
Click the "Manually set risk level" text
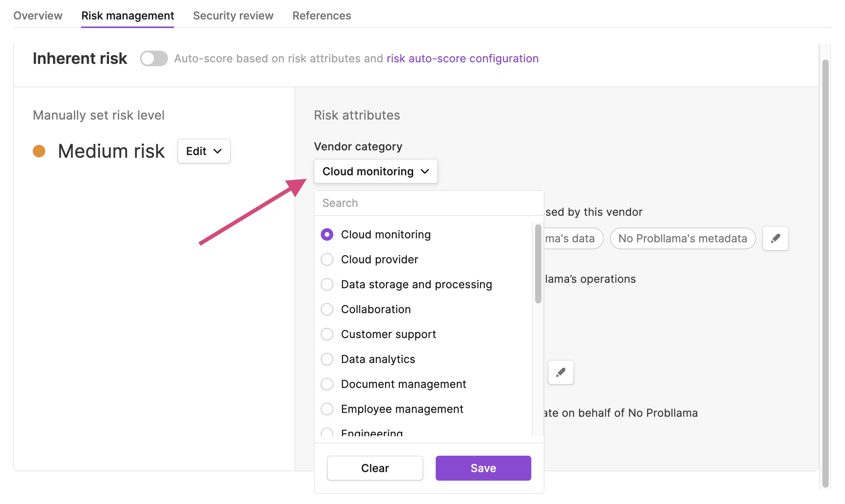click(x=99, y=115)
